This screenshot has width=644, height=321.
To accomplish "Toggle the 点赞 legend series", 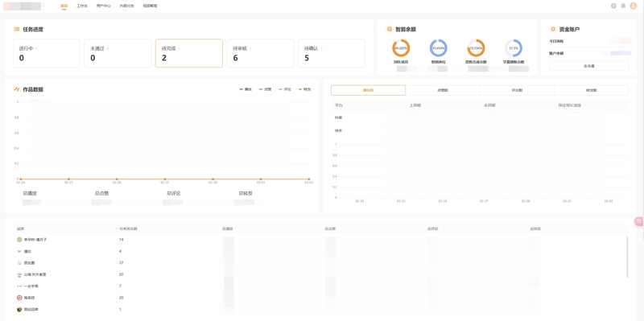I will (265, 89).
